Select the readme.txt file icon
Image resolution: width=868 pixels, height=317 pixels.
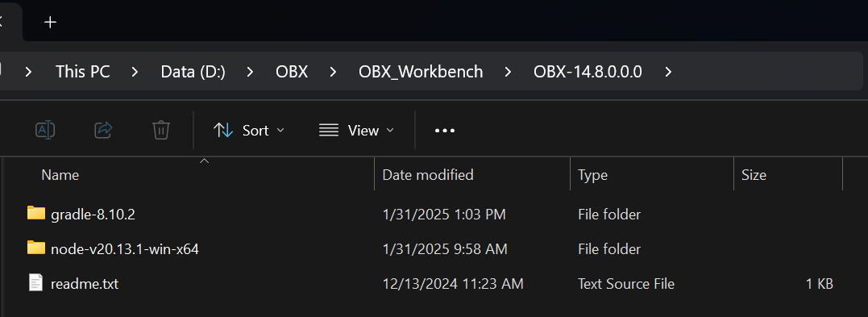click(x=36, y=283)
